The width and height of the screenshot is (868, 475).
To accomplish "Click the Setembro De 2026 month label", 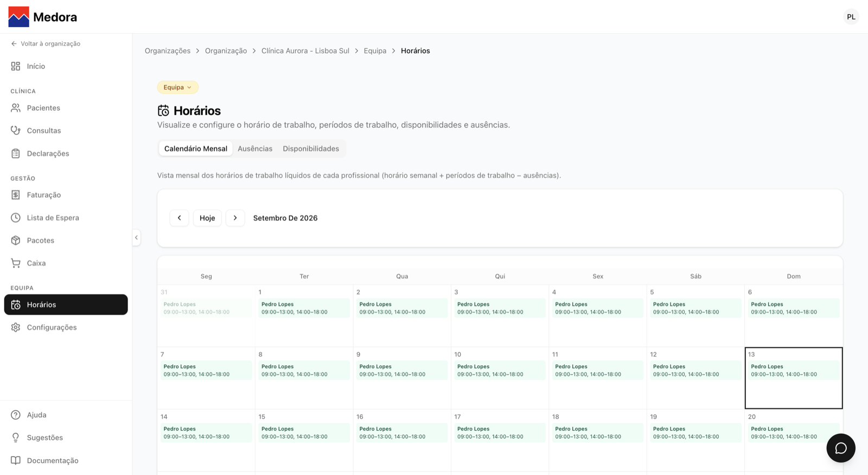I will [x=285, y=218].
